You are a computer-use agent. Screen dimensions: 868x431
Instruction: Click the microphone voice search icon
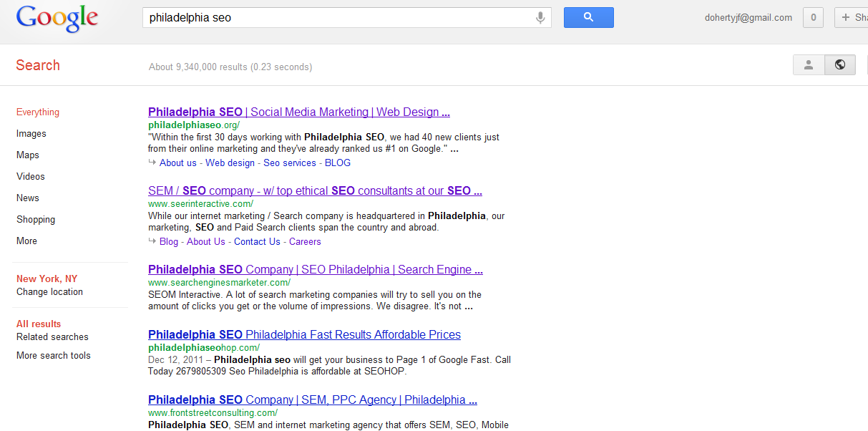point(540,18)
